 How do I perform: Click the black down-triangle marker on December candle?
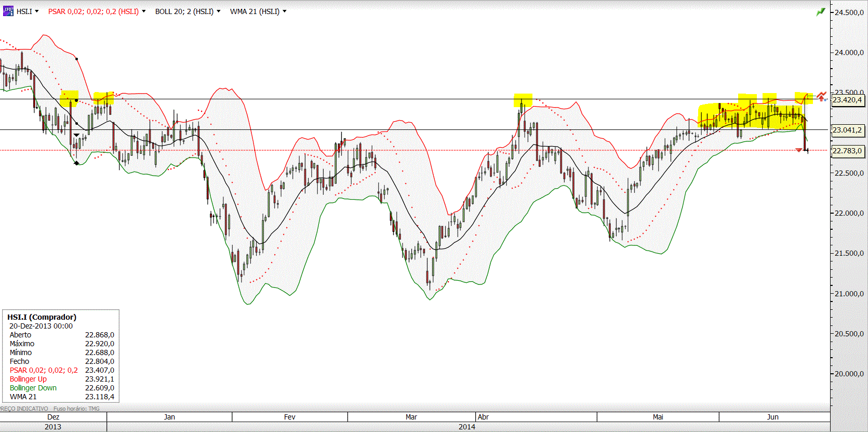coord(77,135)
